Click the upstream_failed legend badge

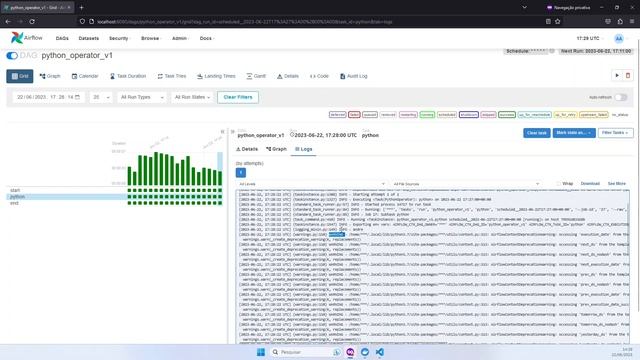tap(593, 115)
